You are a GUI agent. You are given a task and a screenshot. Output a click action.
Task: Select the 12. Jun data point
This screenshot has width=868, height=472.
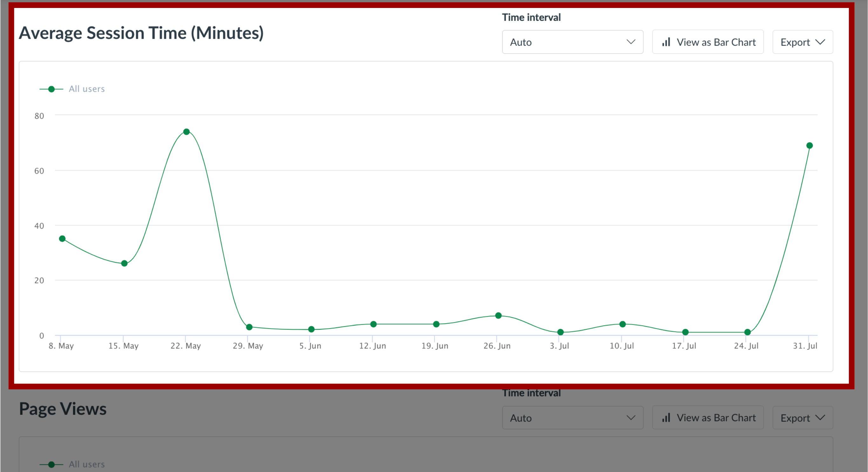click(x=373, y=324)
